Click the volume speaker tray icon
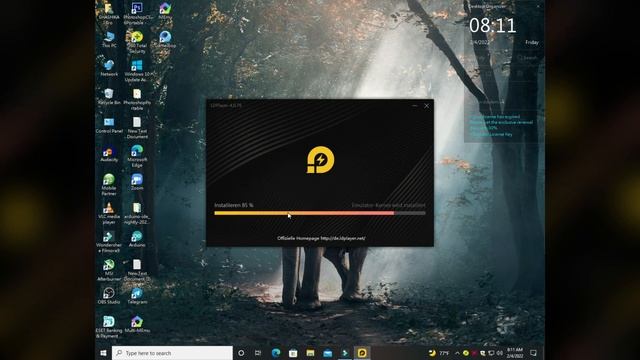Viewport: 640px width, 360px height. click(x=500, y=353)
